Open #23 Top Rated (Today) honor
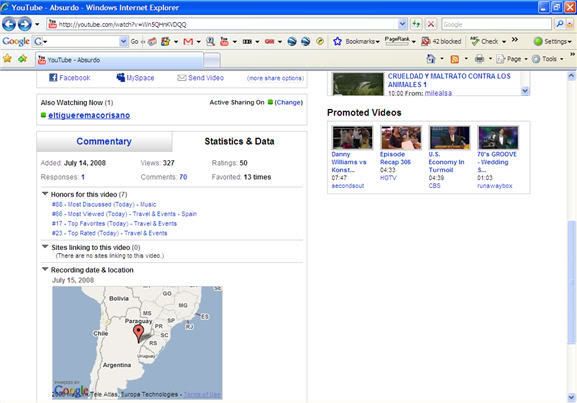Screen dimensions: 577x403 [109, 233]
